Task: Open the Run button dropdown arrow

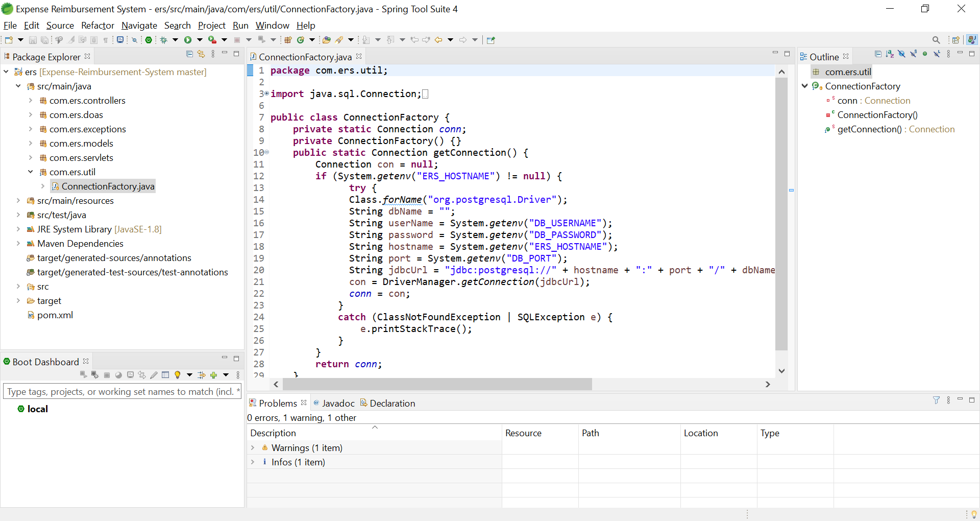Action: 200,40
